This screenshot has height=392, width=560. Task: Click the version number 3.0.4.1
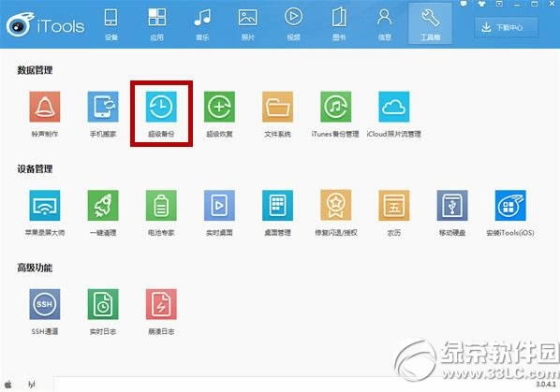click(x=546, y=385)
